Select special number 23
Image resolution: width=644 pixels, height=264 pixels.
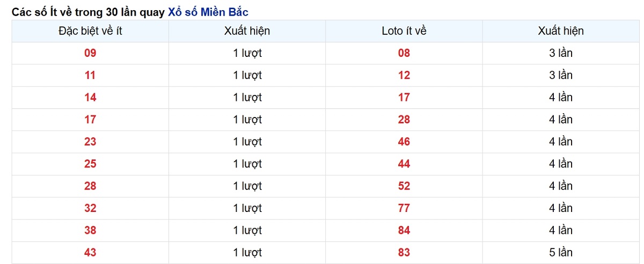click(x=90, y=142)
